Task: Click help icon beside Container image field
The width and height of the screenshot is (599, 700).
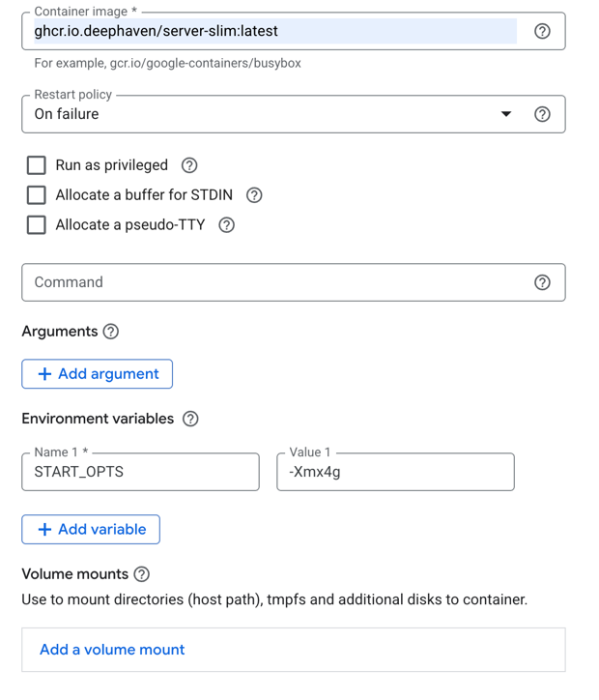Action: (542, 31)
